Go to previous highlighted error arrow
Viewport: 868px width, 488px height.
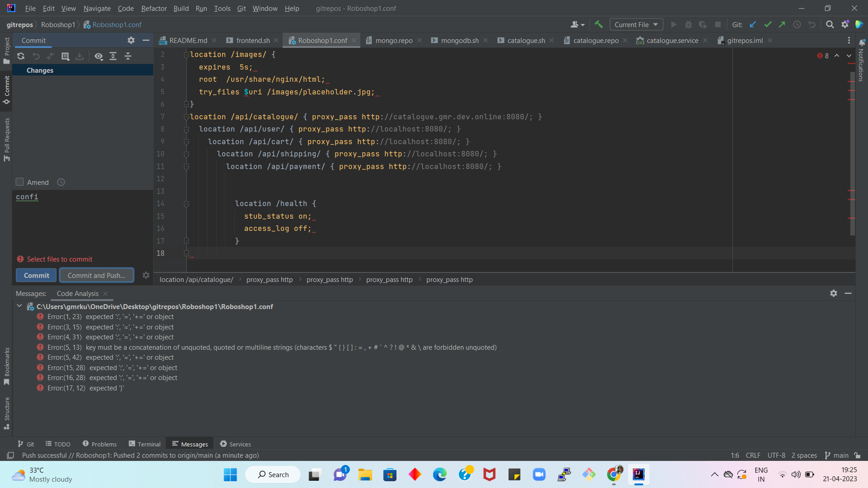837,56
